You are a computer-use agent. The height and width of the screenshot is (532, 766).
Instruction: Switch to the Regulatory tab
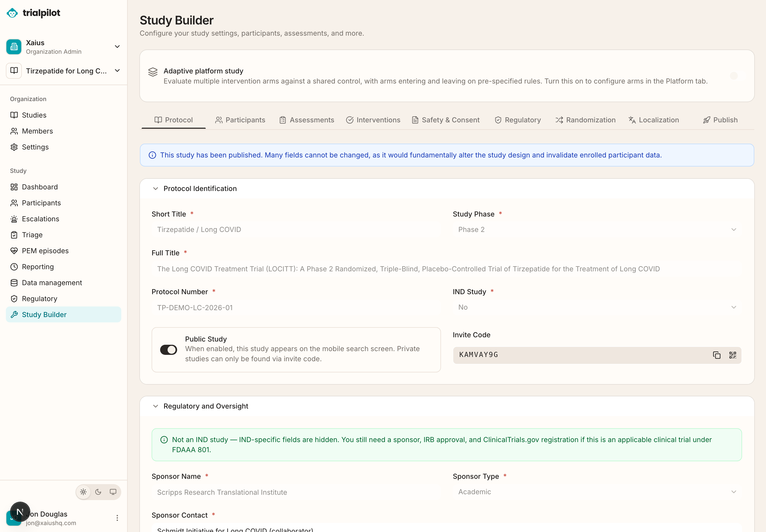518,120
